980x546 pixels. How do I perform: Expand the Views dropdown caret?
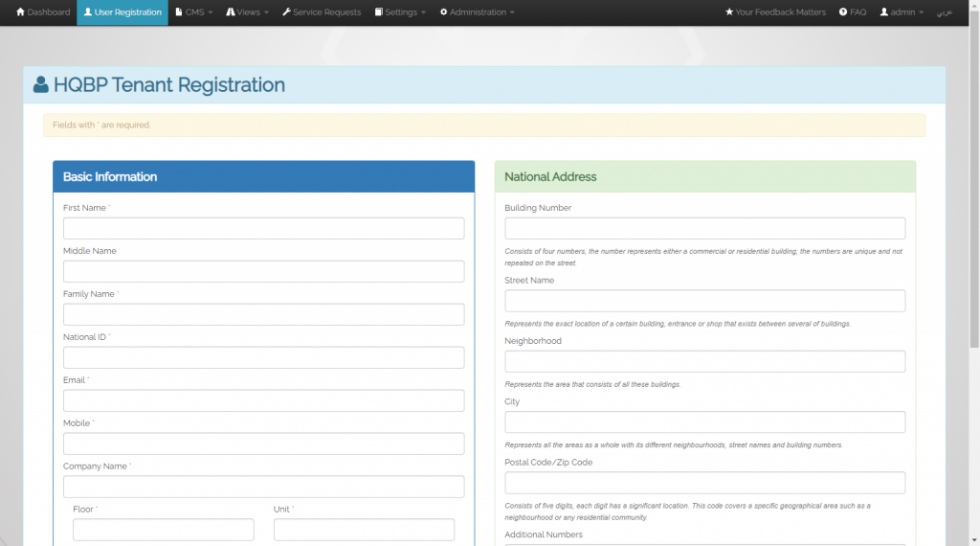pyautogui.click(x=266, y=13)
